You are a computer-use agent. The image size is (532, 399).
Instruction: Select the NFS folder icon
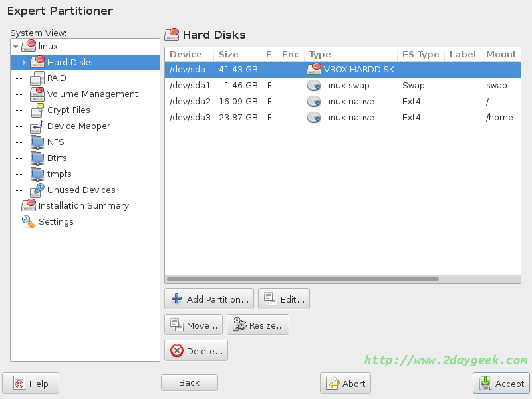tap(37, 142)
